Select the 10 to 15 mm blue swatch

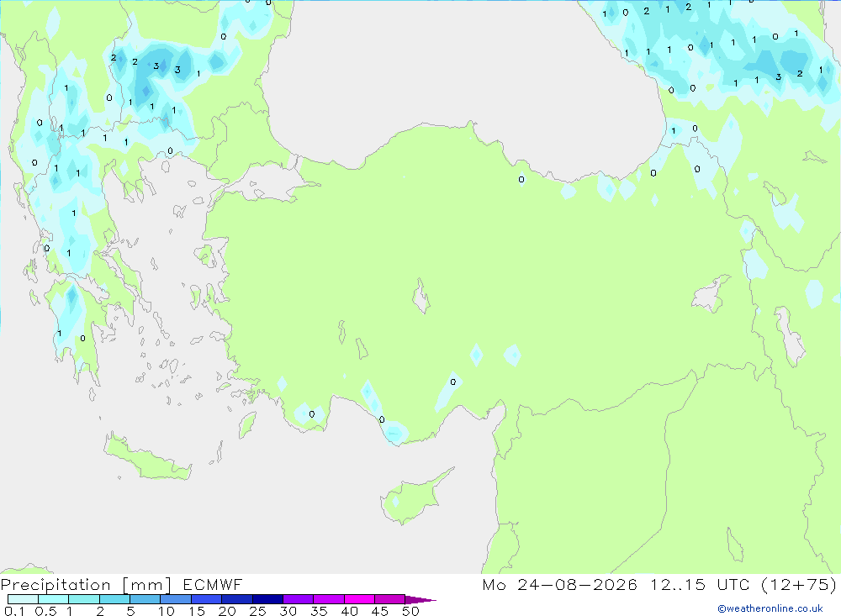click(x=176, y=599)
